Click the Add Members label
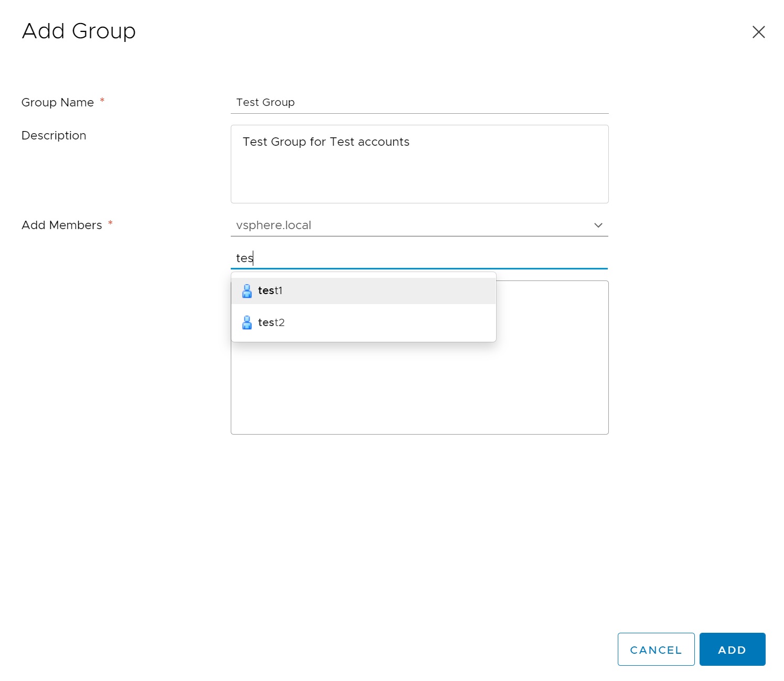This screenshot has width=784, height=681. click(x=62, y=225)
